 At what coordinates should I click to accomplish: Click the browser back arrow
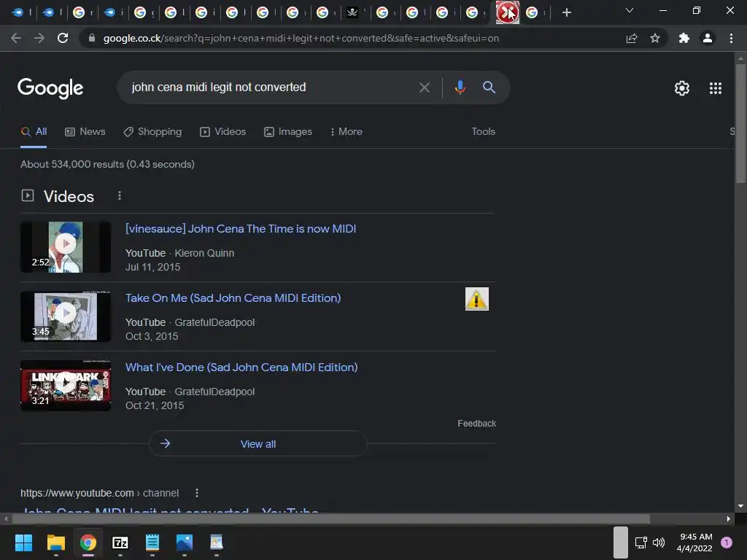click(x=16, y=38)
